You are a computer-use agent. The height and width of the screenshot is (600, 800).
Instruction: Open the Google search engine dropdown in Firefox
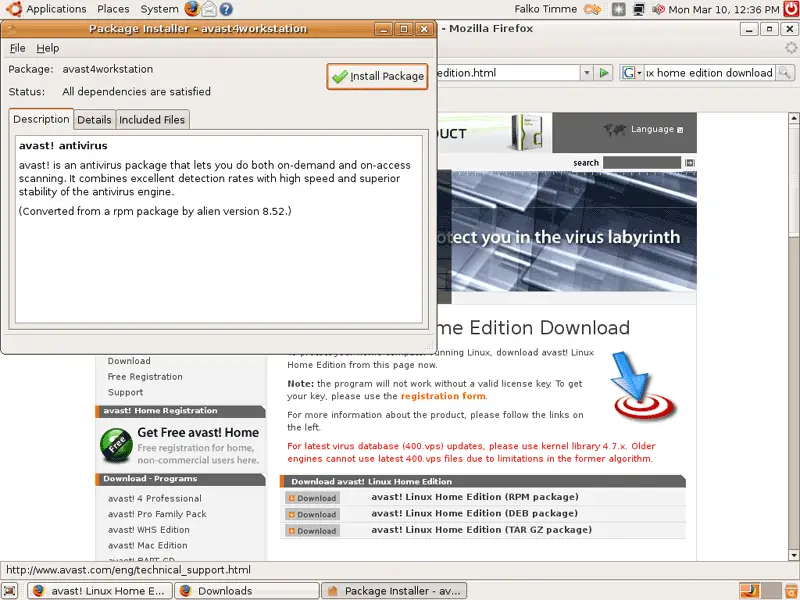tap(631, 73)
